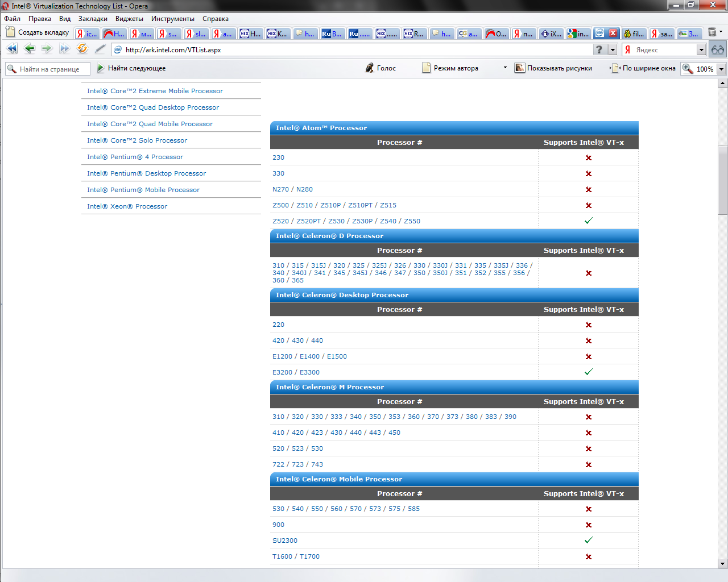Click the Z520 processor link

pos(280,221)
